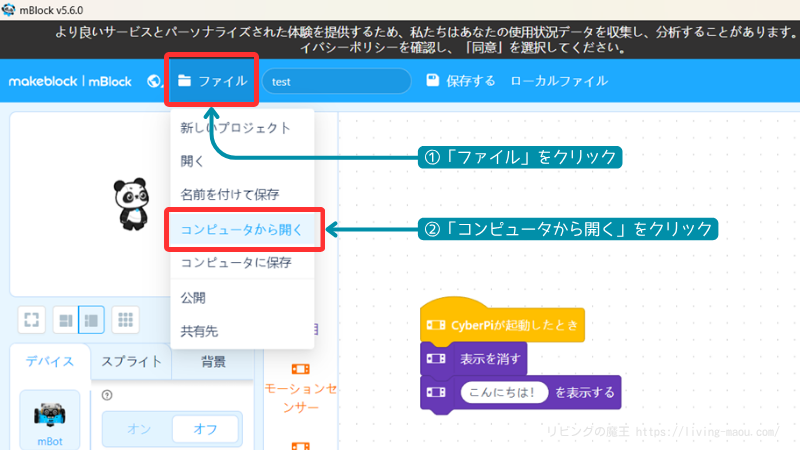The width and height of the screenshot is (800, 450).
Task: Switch to small stage layout icon
Action: [x=66, y=320]
